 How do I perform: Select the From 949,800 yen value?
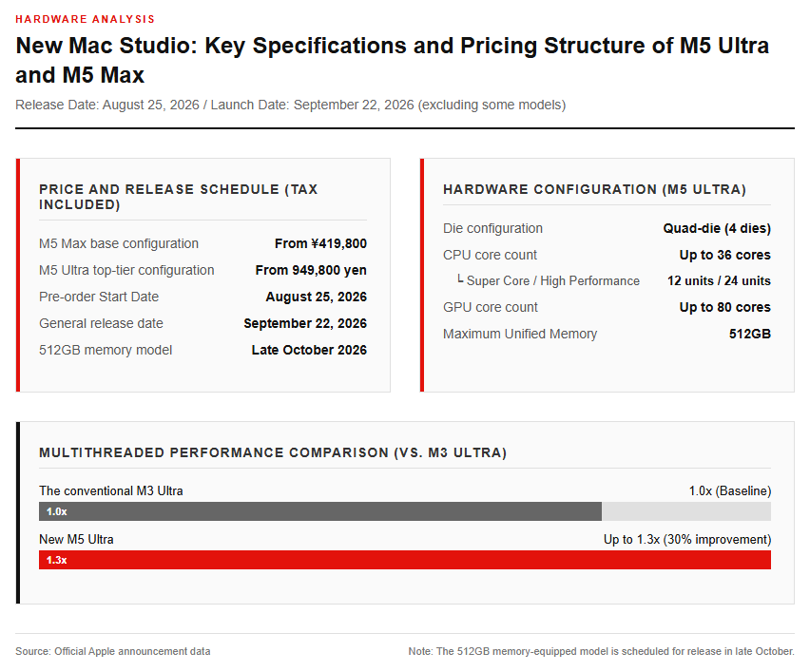pyautogui.click(x=311, y=270)
